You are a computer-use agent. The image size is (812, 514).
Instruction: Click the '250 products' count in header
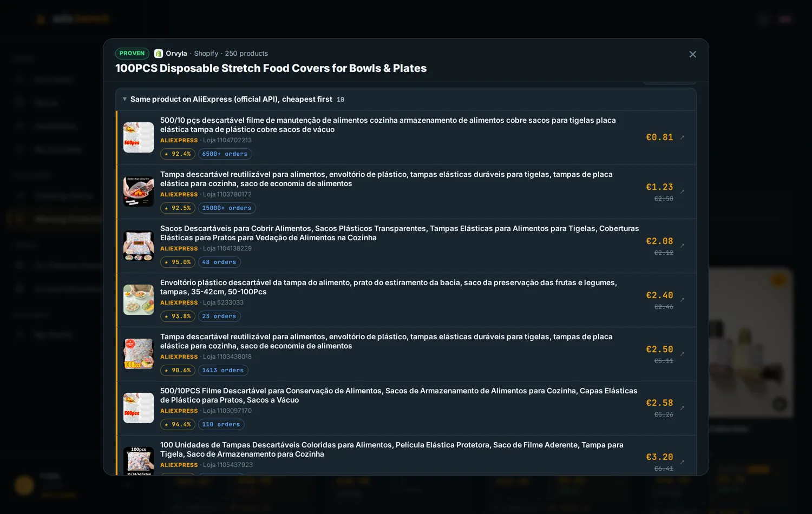246,54
